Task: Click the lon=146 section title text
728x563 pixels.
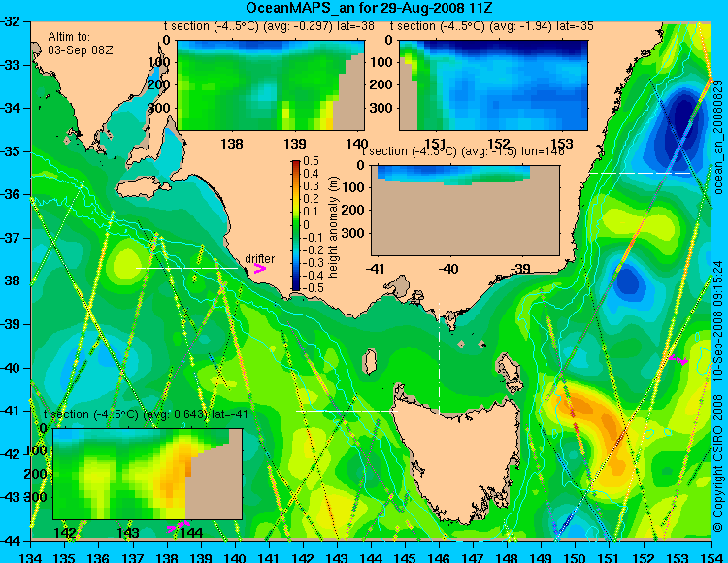Action: [463, 151]
